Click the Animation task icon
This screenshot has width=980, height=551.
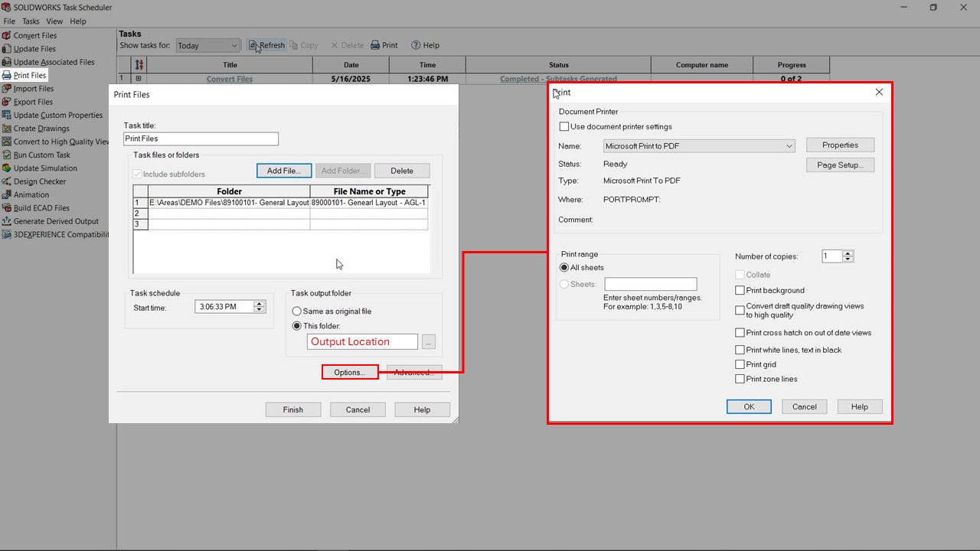(7, 195)
